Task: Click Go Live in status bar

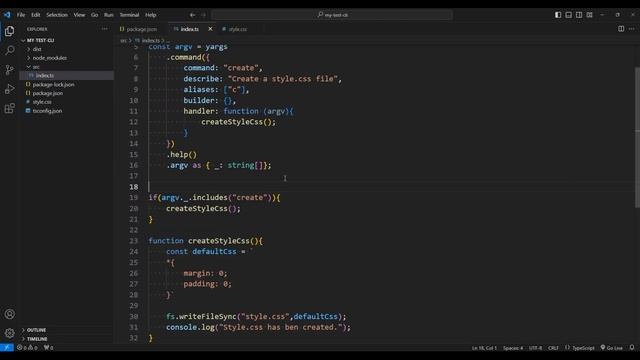Action: pos(611,348)
